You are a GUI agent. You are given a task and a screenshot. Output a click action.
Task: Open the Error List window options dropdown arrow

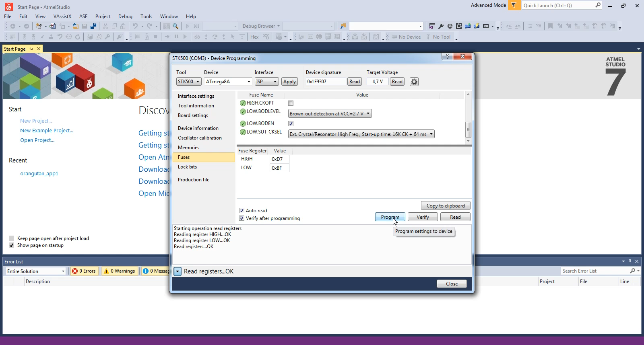point(623,261)
